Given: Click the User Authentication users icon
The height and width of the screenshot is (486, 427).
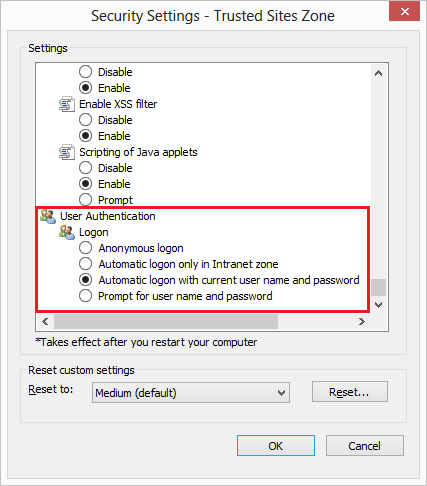Looking at the screenshot, I should pos(48,216).
